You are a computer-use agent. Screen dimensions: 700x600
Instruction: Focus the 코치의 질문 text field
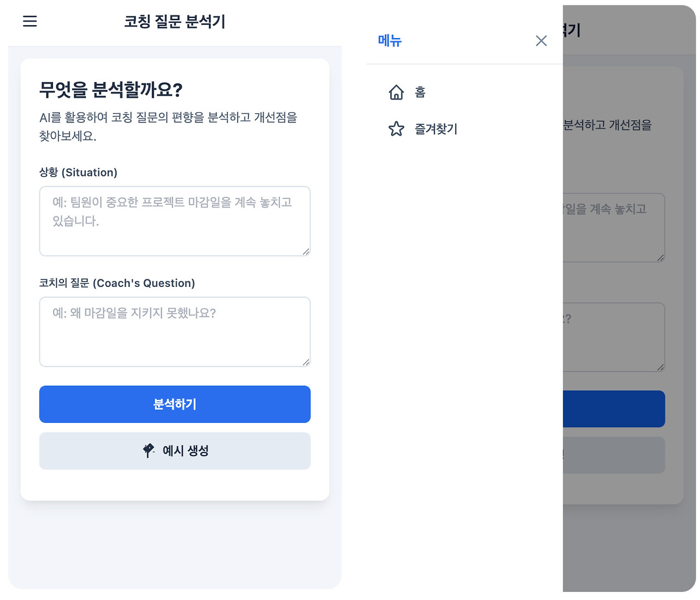(174, 332)
